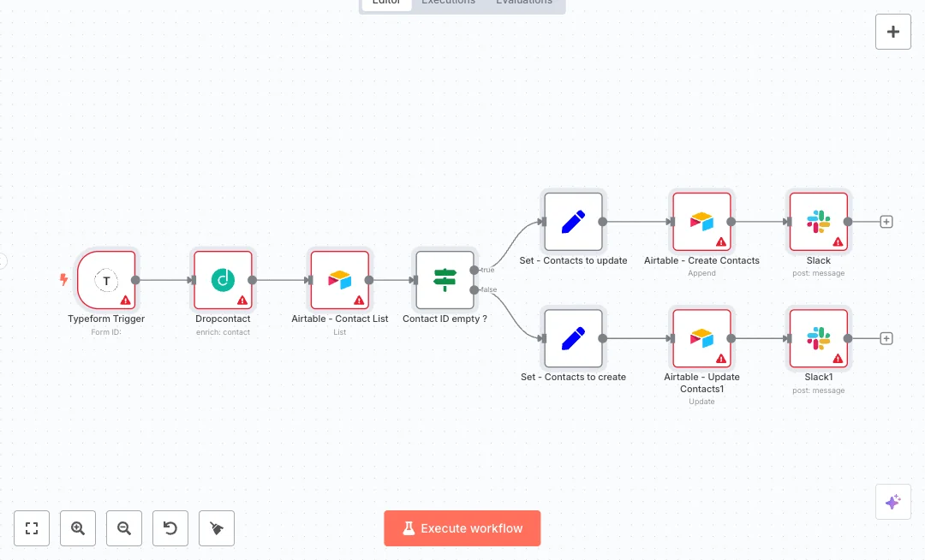925x560 pixels.
Task: Zoom in on the workflow canvas
Action: tap(78, 528)
